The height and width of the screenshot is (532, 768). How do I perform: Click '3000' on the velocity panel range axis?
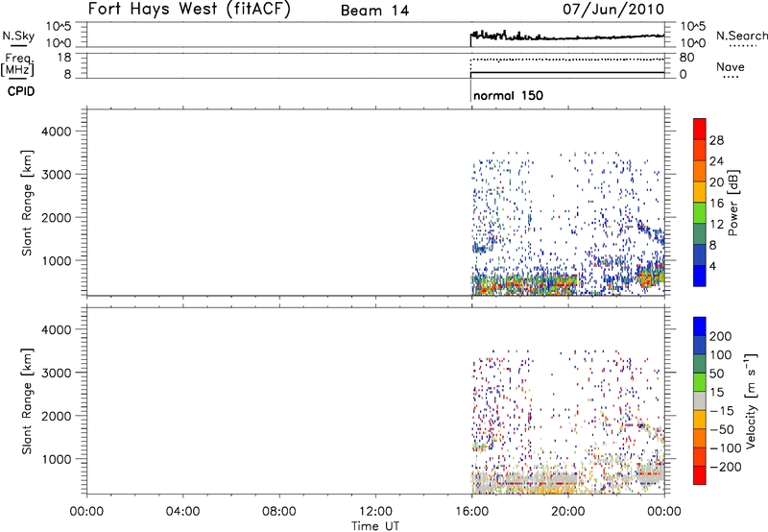[x=57, y=373]
